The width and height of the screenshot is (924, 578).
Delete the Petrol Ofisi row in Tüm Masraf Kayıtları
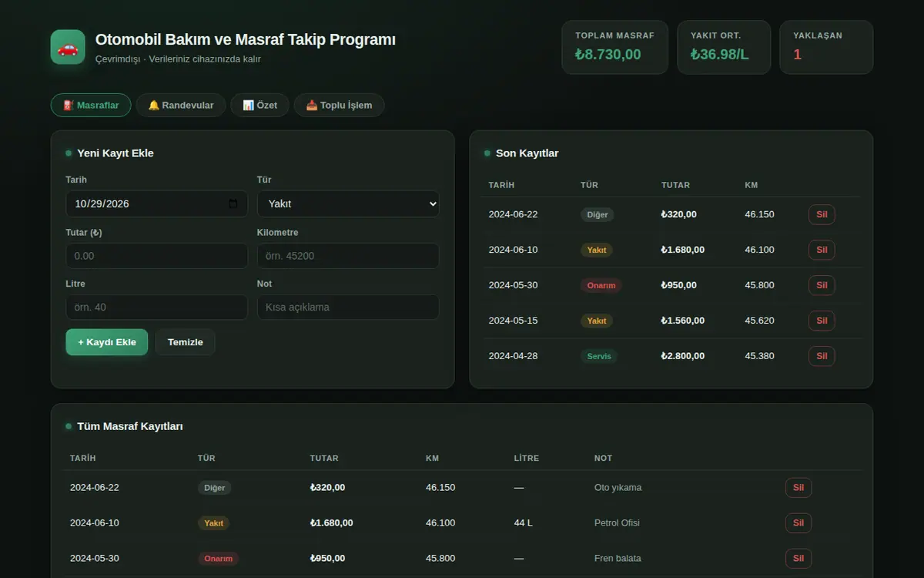click(798, 523)
